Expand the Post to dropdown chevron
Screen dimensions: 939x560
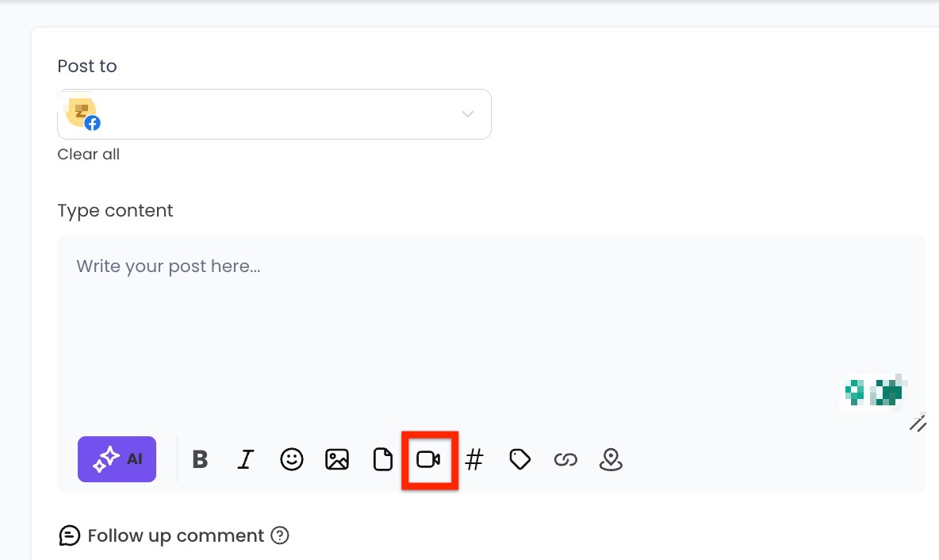pos(468,114)
